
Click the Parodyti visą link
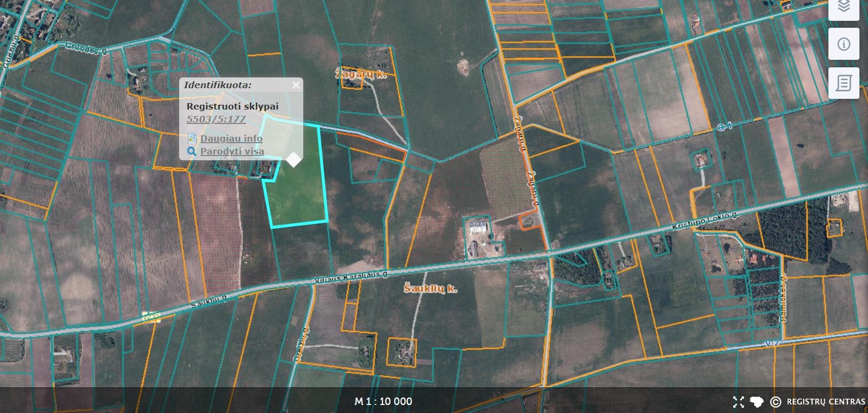[x=232, y=152]
